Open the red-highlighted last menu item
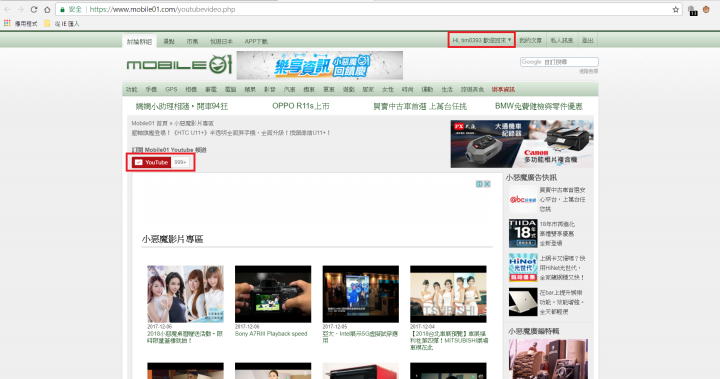This screenshot has width=720, height=379. 503,90
